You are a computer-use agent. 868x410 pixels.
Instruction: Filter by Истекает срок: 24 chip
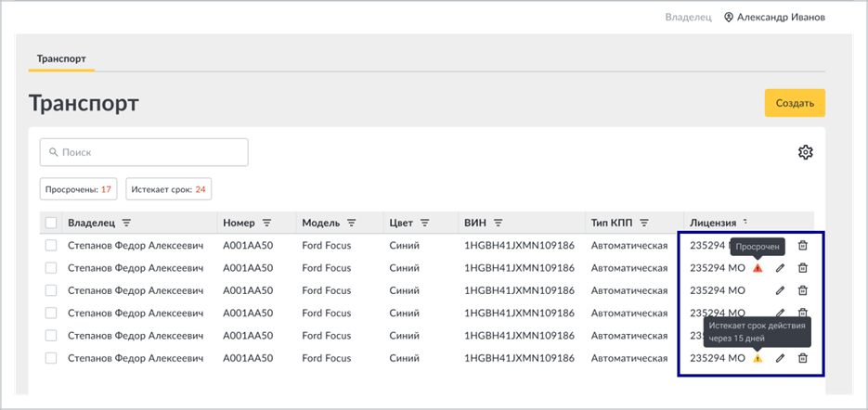tap(168, 189)
